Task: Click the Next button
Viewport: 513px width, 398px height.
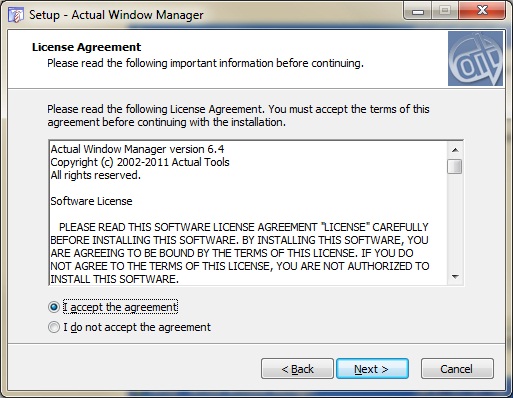Action: click(x=372, y=369)
